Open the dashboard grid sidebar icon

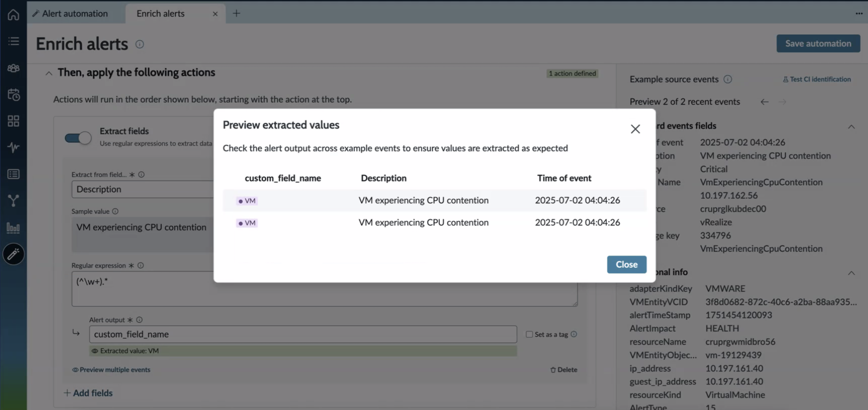point(13,121)
